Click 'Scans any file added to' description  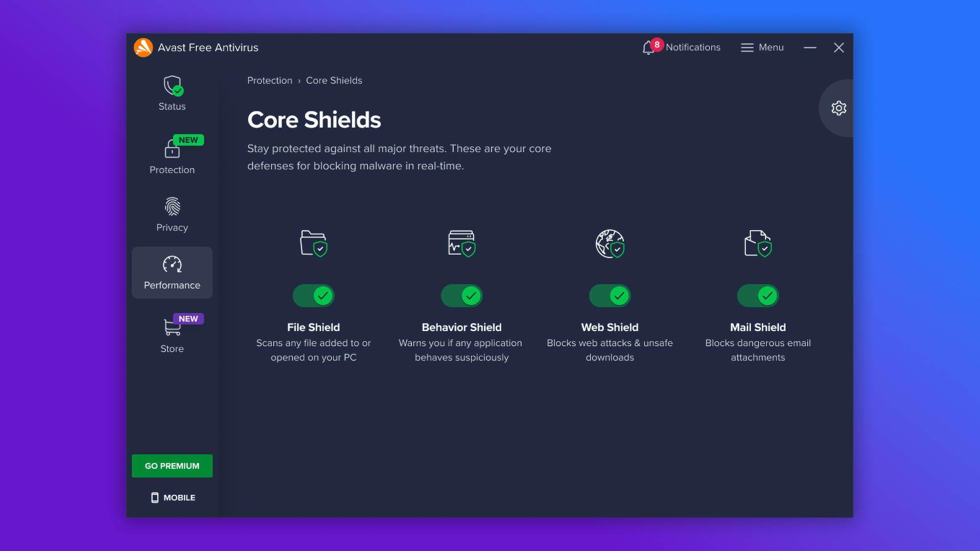[313, 343]
